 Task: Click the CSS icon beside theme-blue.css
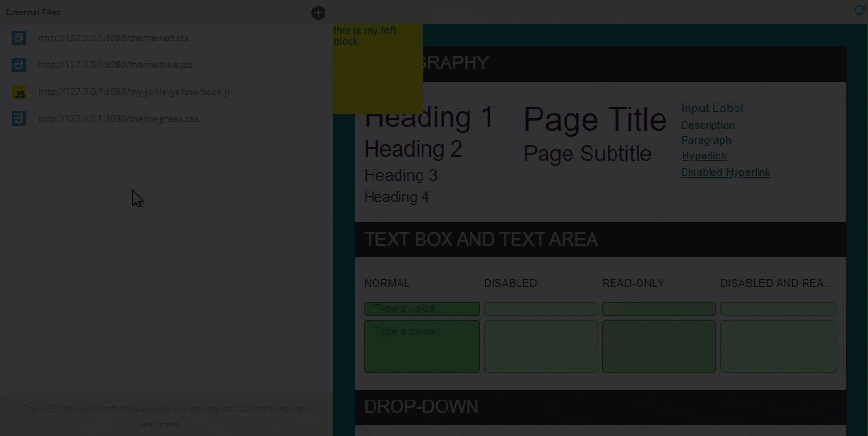pyautogui.click(x=19, y=64)
